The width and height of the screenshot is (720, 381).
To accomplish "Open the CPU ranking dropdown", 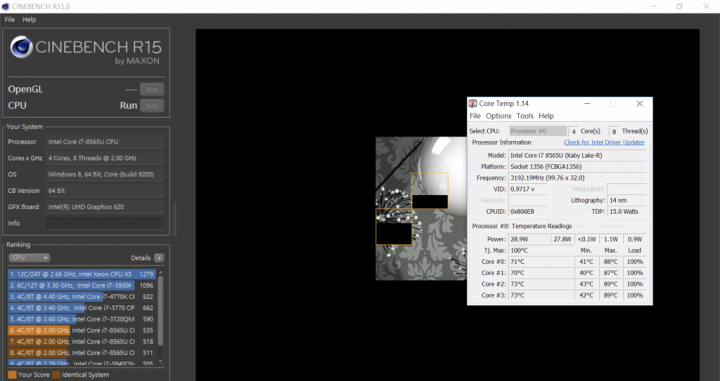I will [29, 258].
